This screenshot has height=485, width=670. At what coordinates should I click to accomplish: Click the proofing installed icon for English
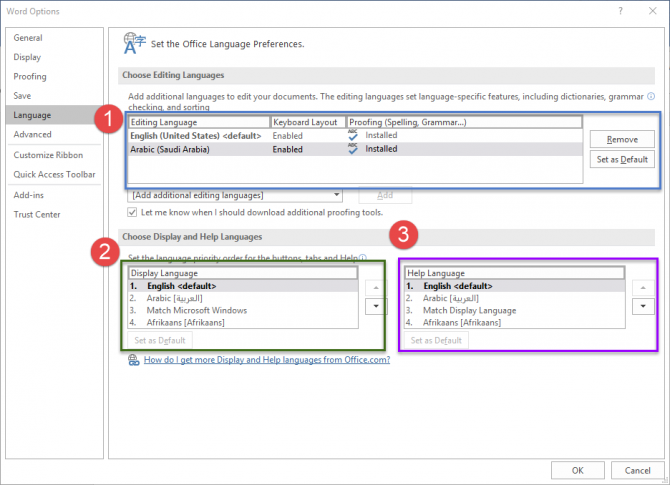point(353,135)
